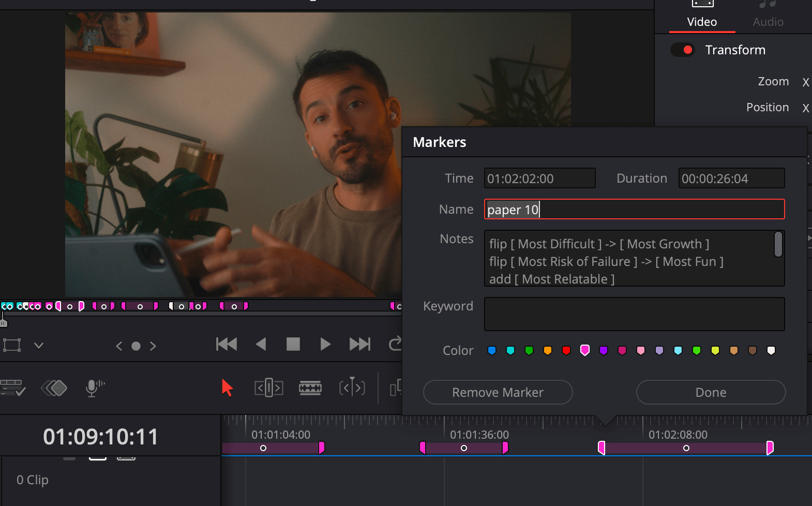Screen dimensions: 812x506
Task: Click the diamond keyframe stack icon
Action: [x=54, y=388]
